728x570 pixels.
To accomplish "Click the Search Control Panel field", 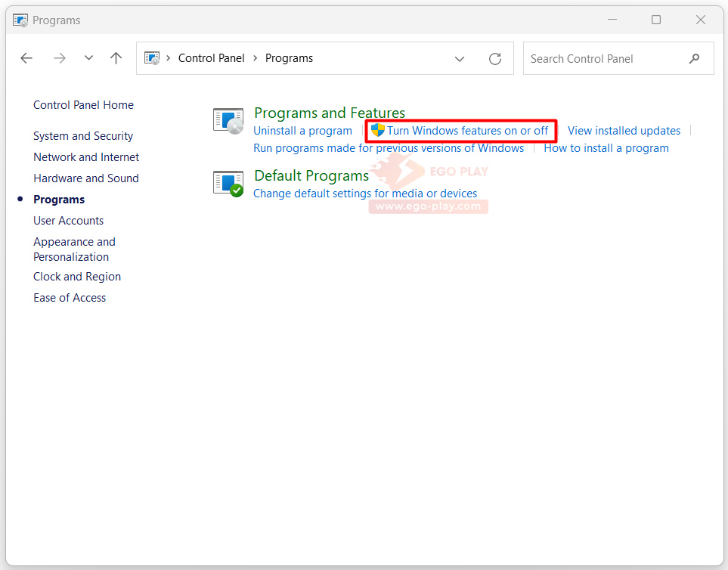I will coord(605,58).
